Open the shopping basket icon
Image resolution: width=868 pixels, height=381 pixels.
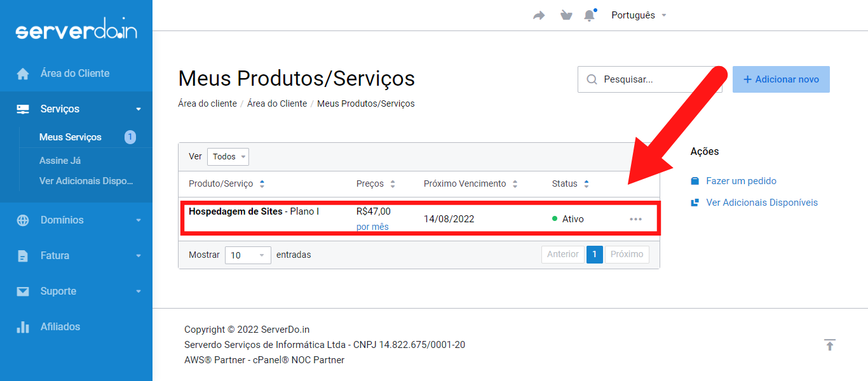pyautogui.click(x=566, y=15)
